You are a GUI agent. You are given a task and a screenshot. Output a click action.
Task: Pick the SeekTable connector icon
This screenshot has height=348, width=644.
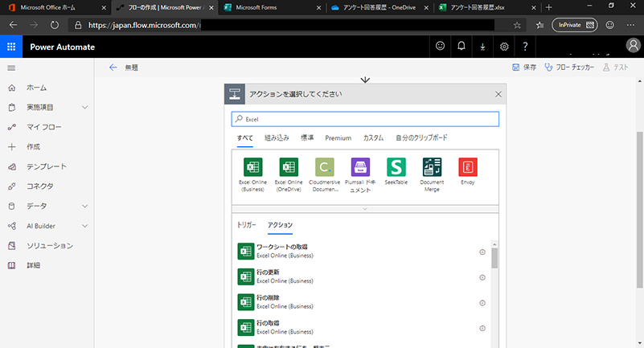click(x=396, y=167)
